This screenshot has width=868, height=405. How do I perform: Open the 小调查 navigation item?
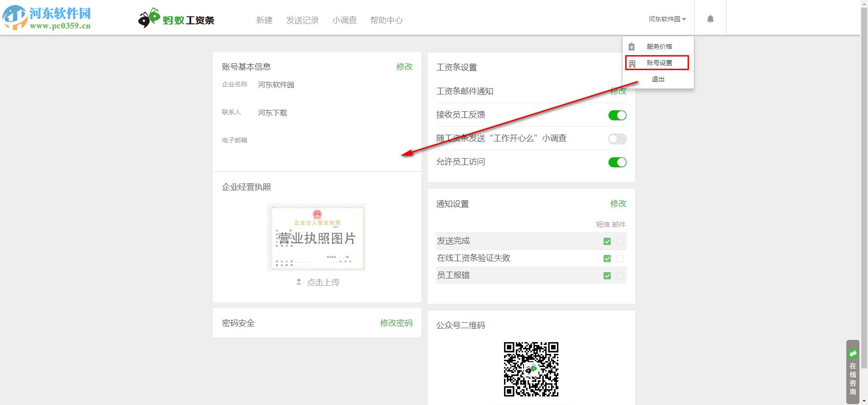coord(344,20)
